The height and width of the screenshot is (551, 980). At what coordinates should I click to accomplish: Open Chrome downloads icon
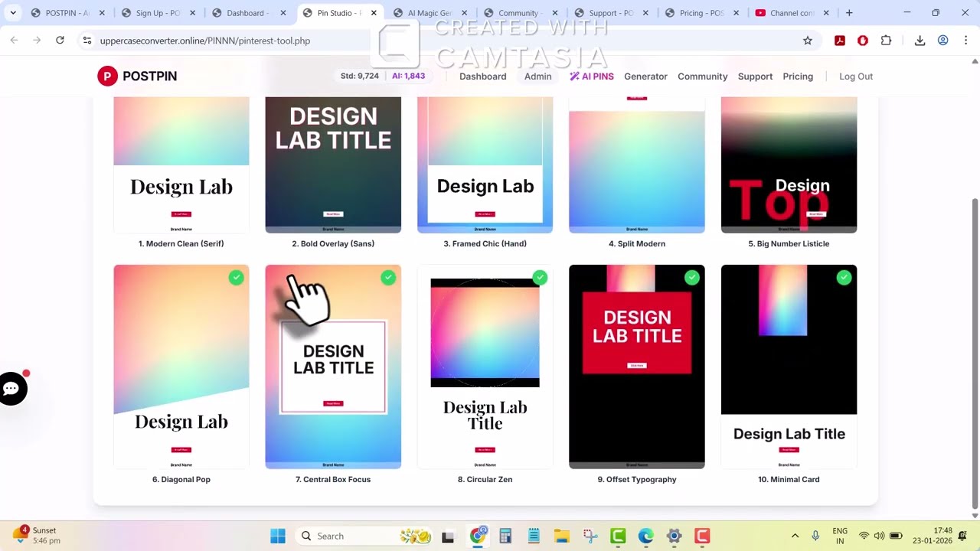click(x=920, y=41)
